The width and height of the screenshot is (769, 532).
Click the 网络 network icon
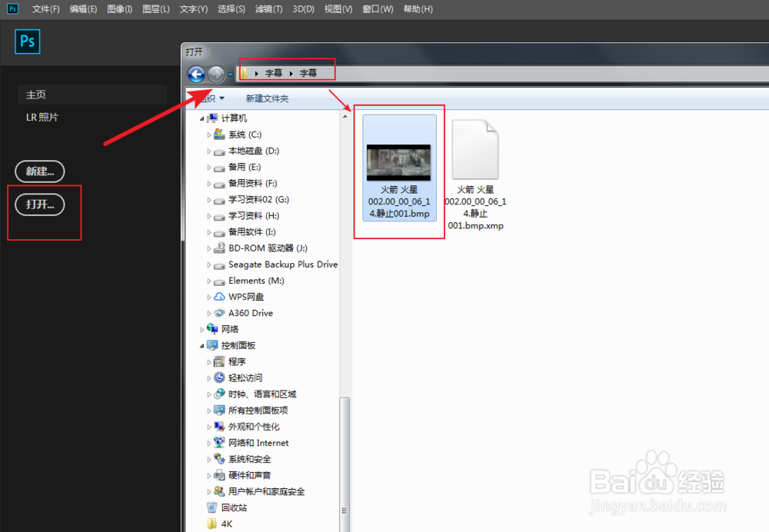pyautogui.click(x=212, y=328)
